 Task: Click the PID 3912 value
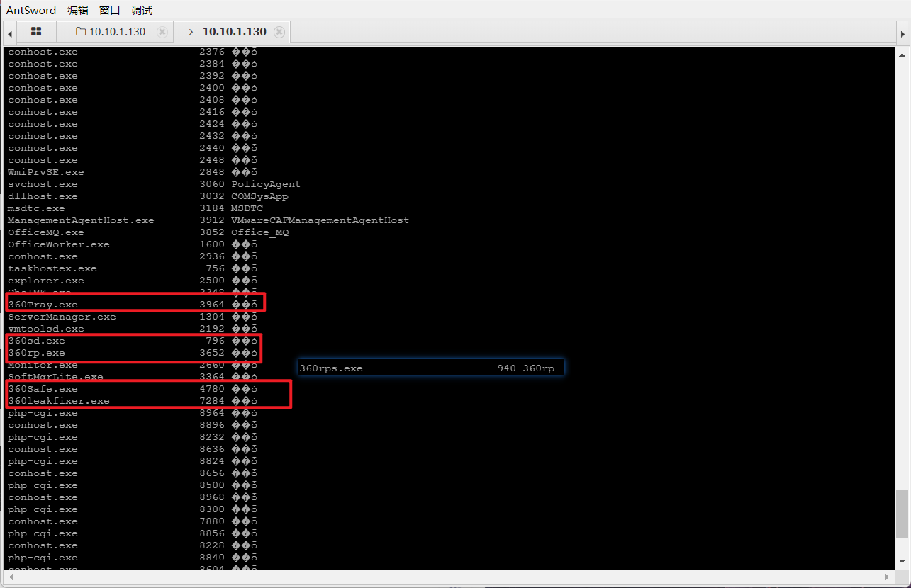pyautogui.click(x=212, y=220)
